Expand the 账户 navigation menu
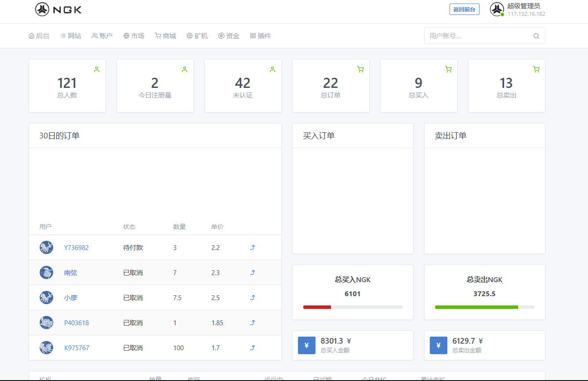 102,36
